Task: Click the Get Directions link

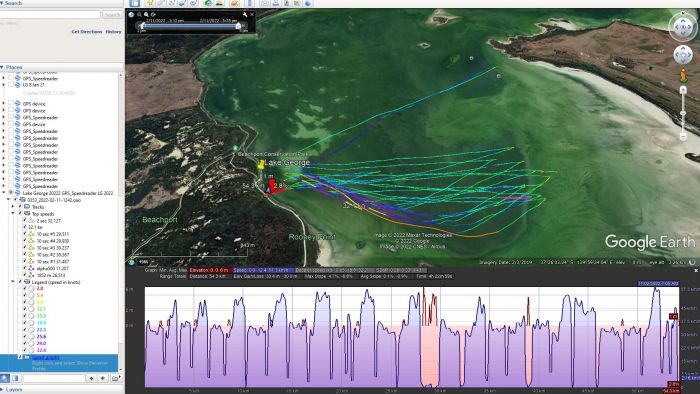Action: 87,32
